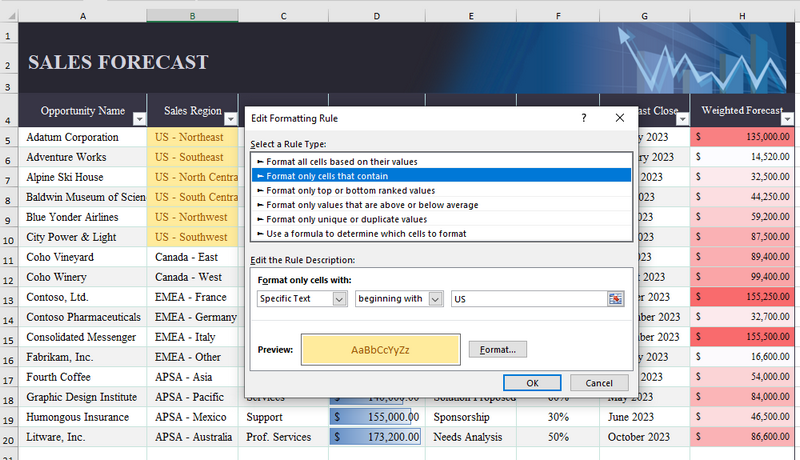This screenshot has width=800, height=460.
Task: Click the Coho Vineyard cell
Action: pos(83,257)
